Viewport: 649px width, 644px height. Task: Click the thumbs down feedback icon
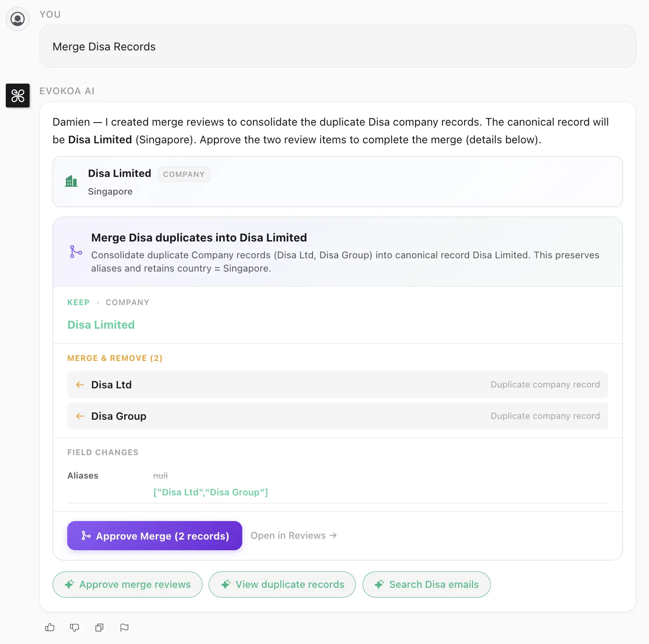click(x=75, y=627)
